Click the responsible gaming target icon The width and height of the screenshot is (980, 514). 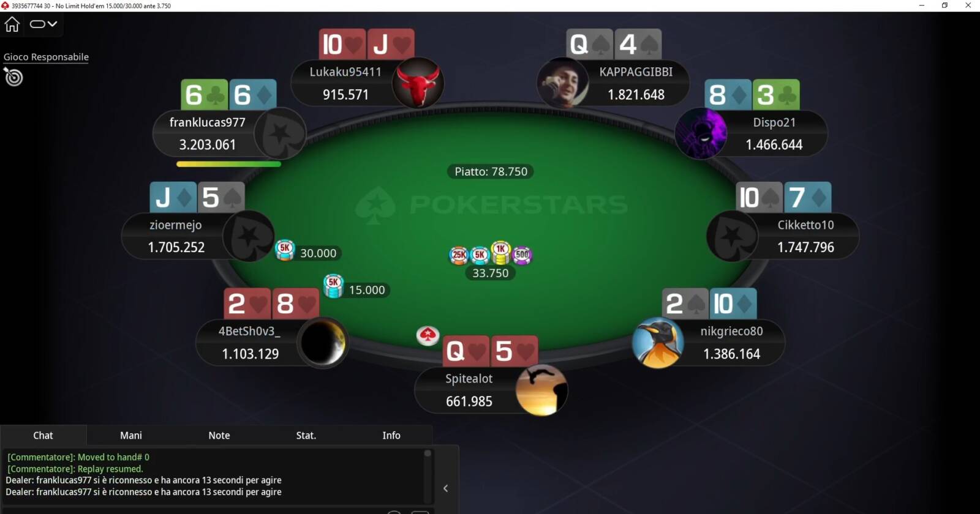click(x=13, y=77)
